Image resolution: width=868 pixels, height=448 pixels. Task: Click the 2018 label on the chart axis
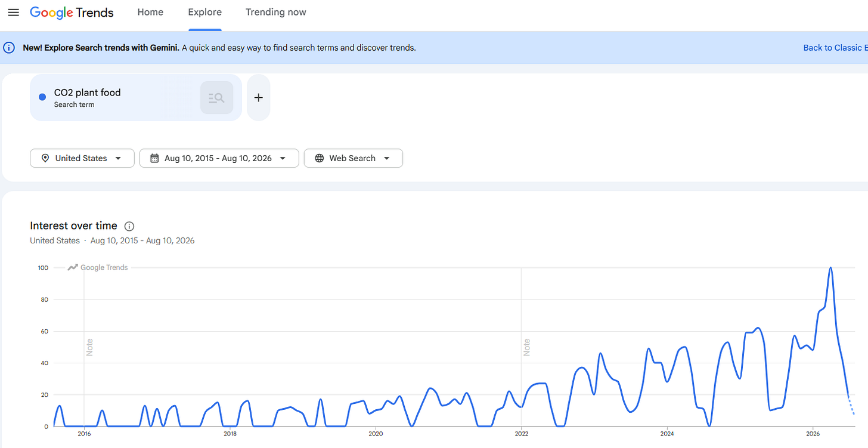[x=229, y=434]
